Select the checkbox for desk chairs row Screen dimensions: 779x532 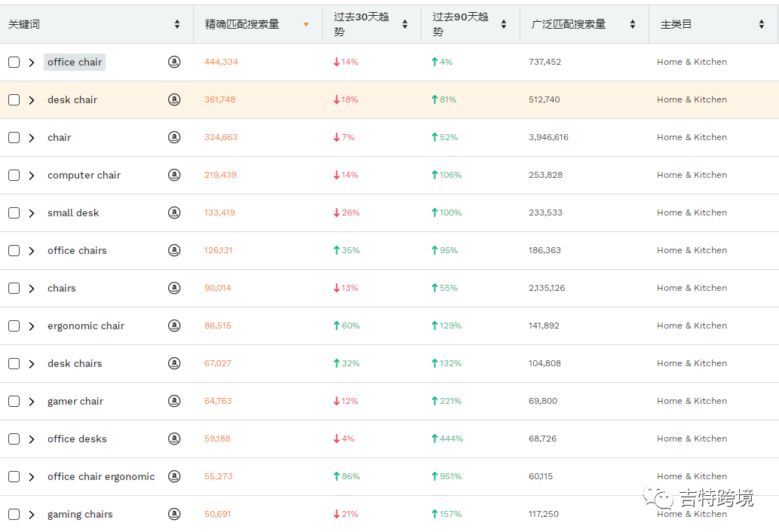pos(14,363)
